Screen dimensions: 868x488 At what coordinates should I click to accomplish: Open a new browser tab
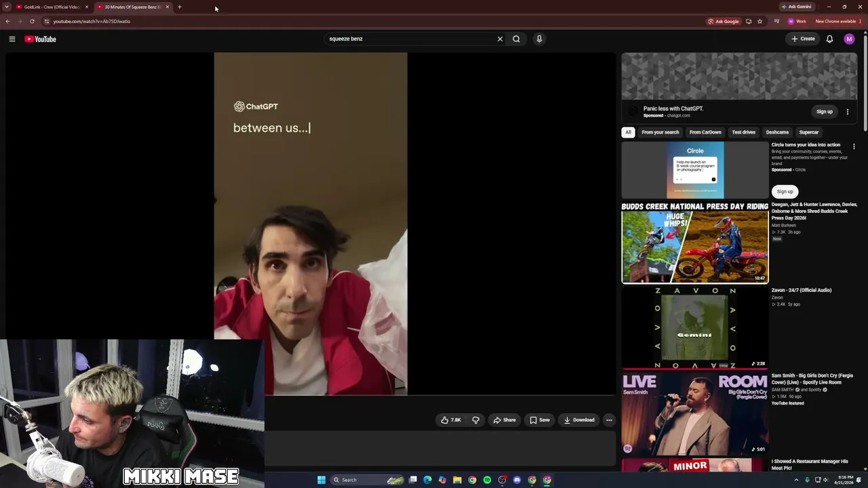click(x=180, y=7)
